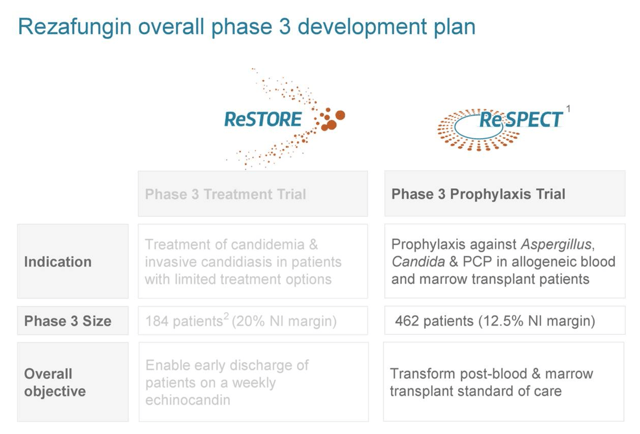Click the footnote 2 superscript after 184 patients
This screenshot has width=640, height=434.
(227, 316)
